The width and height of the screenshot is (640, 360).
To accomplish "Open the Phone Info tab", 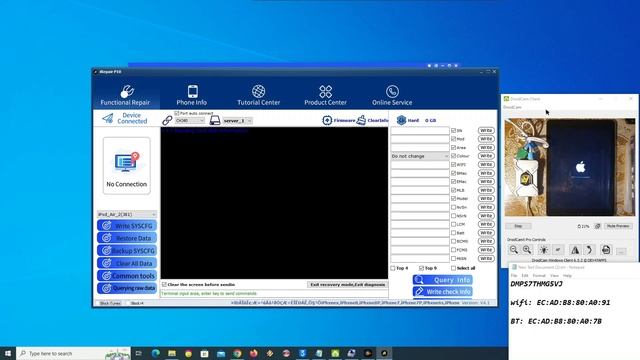I will [x=192, y=95].
